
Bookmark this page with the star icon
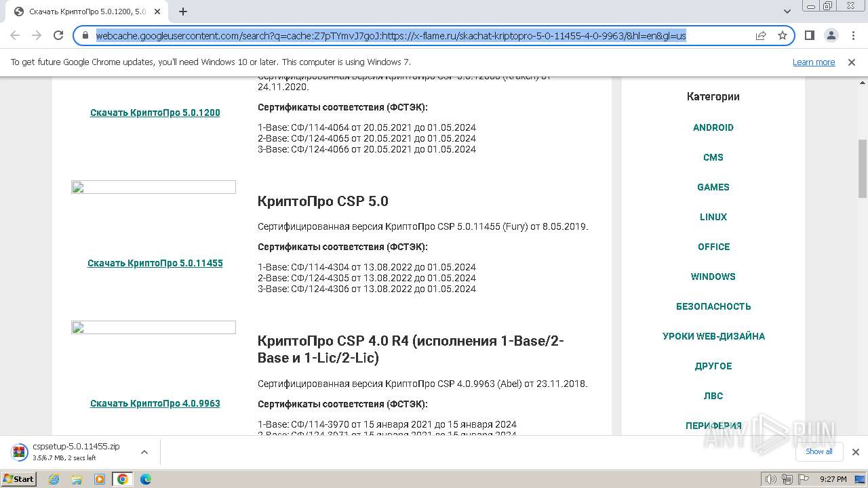point(783,35)
